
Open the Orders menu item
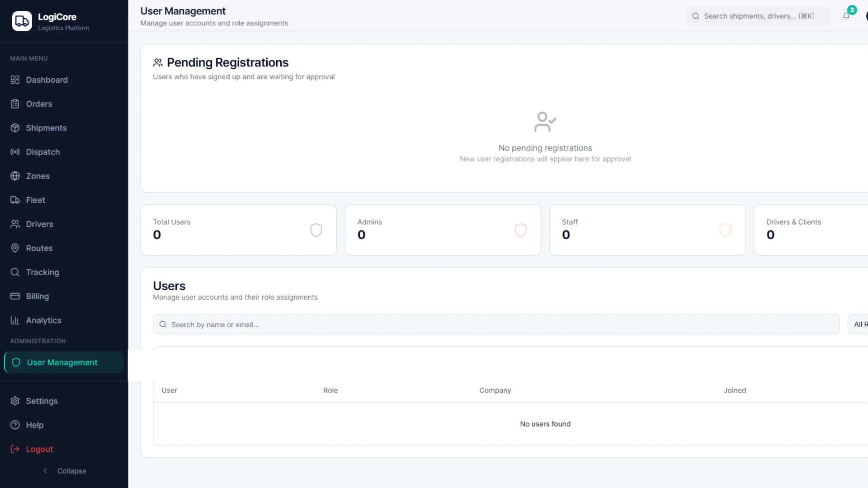coord(64,104)
